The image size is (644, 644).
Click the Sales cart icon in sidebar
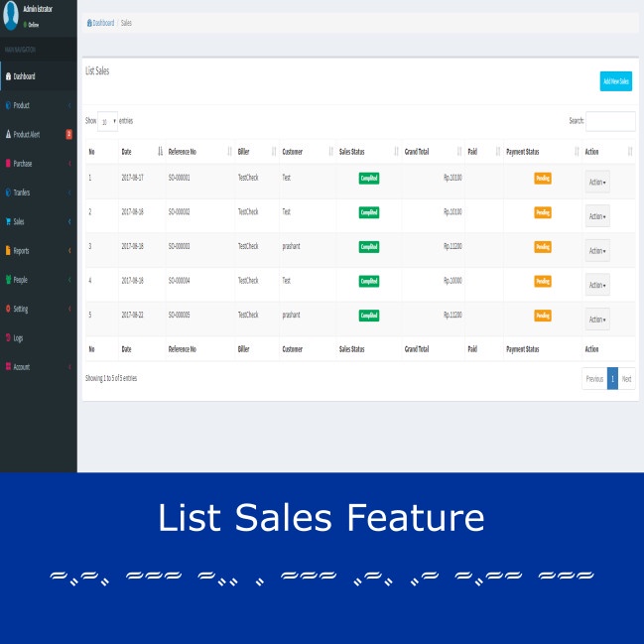click(8, 221)
